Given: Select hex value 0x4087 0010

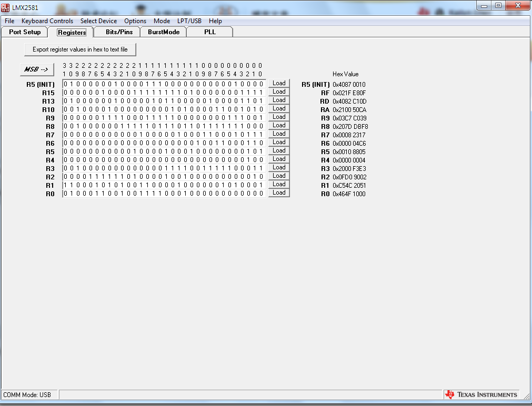Looking at the screenshot, I should point(349,85).
